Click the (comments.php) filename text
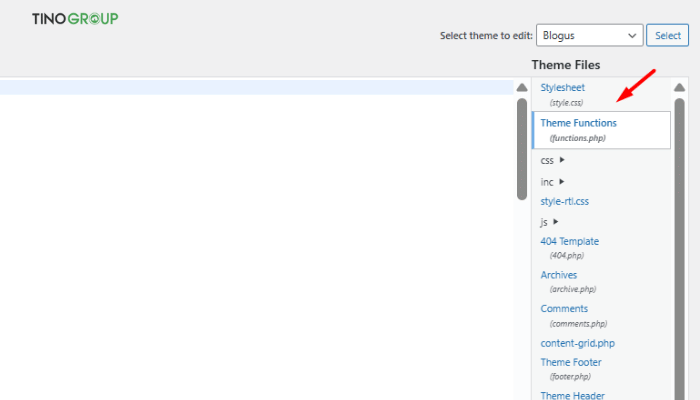This screenshot has width=700, height=400. click(578, 323)
